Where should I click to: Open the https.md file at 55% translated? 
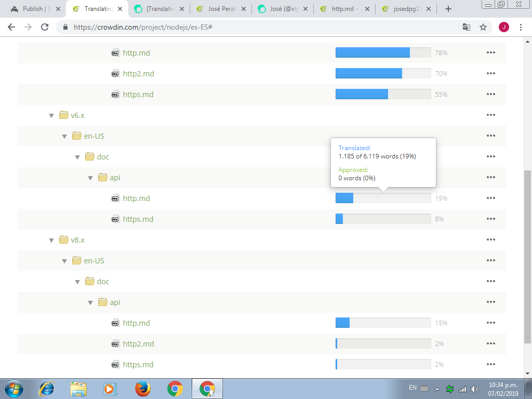(x=138, y=95)
